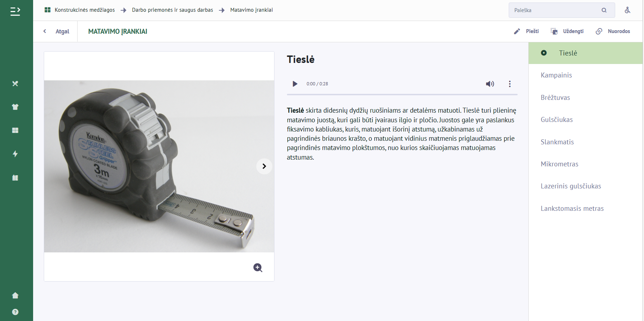Activate the Piešti drawing tool
This screenshot has height=321, width=644.
pyautogui.click(x=527, y=31)
